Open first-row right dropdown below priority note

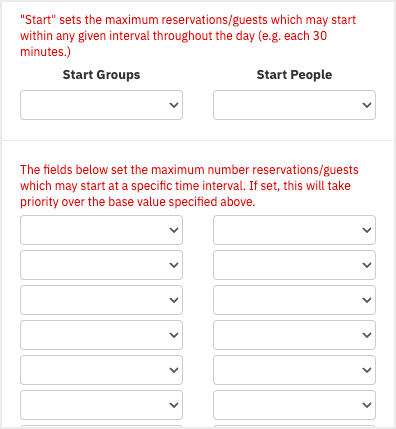click(x=294, y=230)
